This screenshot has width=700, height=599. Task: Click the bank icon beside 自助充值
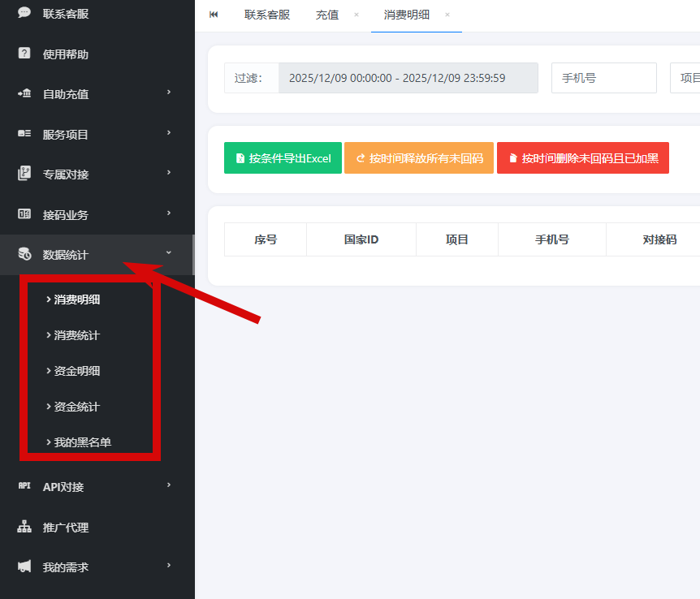(x=24, y=93)
